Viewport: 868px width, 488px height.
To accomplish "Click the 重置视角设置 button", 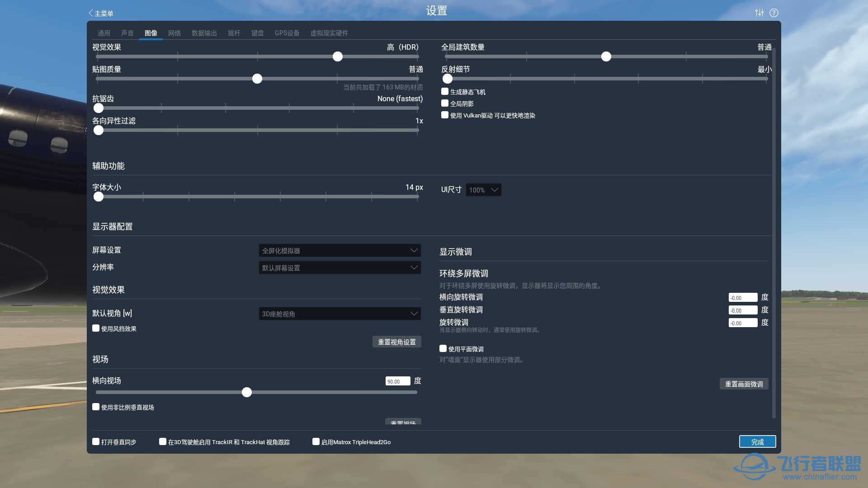I will click(x=397, y=342).
